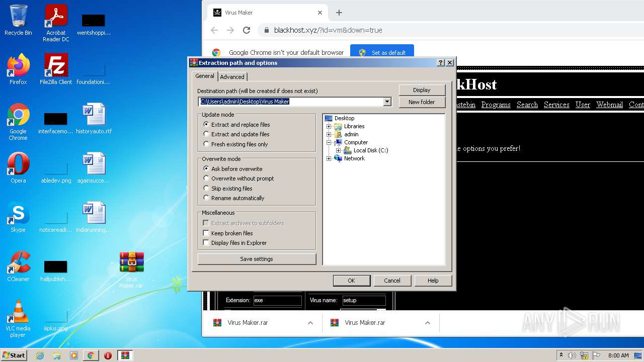This screenshot has height=362, width=644.
Task: Go back in Chrome browser
Action: (x=214, y=30)
